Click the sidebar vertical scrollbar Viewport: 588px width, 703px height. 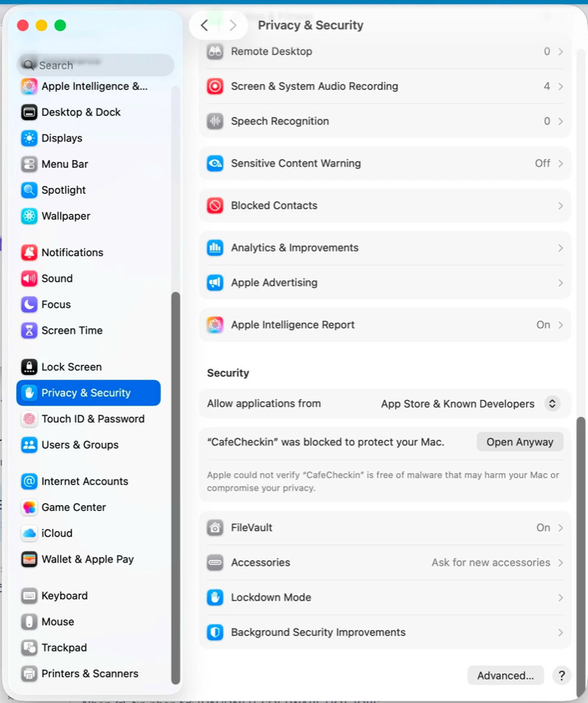(176, 487)
